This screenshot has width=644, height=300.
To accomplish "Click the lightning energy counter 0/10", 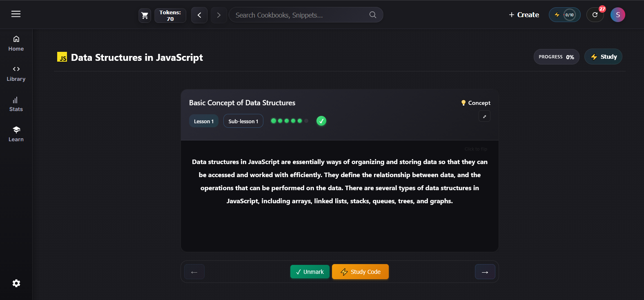I will [x=564, y=15].
